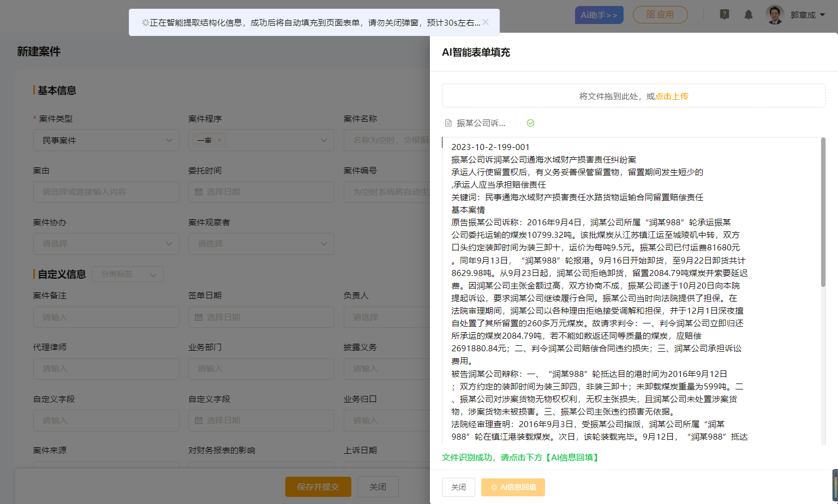Click the user avatar photo

click(775, 15)
